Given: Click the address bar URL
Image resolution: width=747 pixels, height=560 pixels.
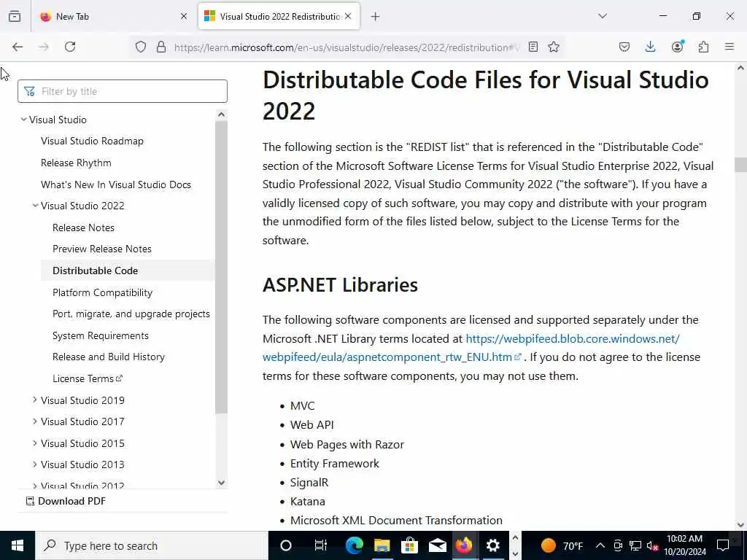Looking at the screenshot, I should click(x=347, y=47).
